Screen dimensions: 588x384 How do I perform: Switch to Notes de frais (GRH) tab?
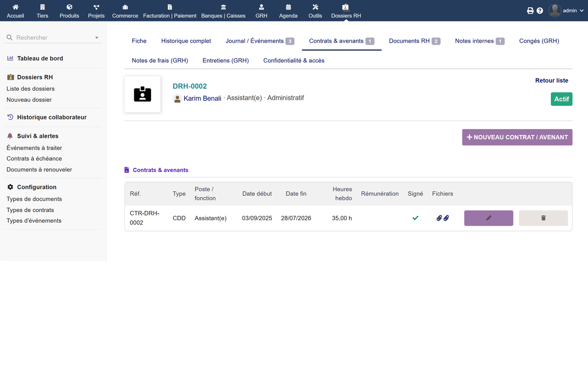pyautogui.click(x=160, y=60)
